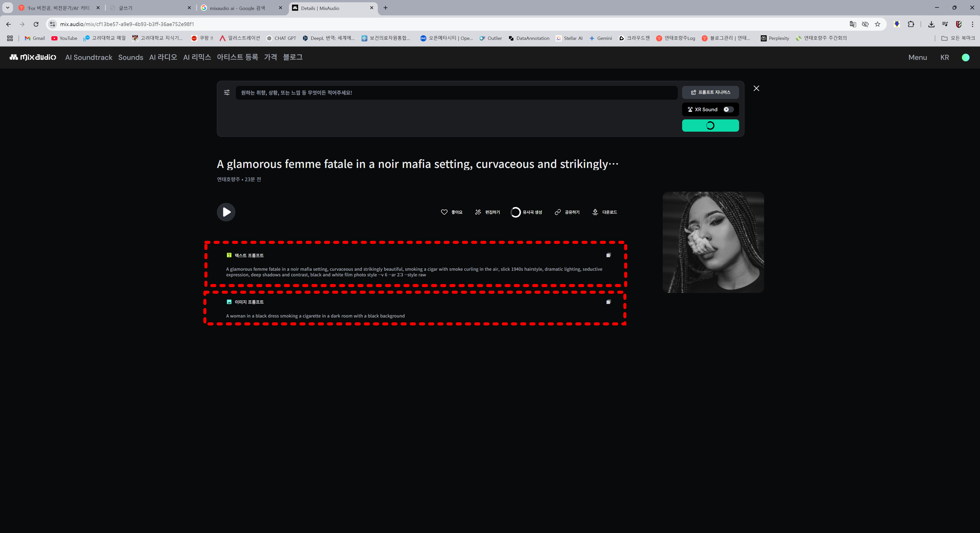Download the track via 다운로드 icon
The image size is (980, 533).
(595, 212)
